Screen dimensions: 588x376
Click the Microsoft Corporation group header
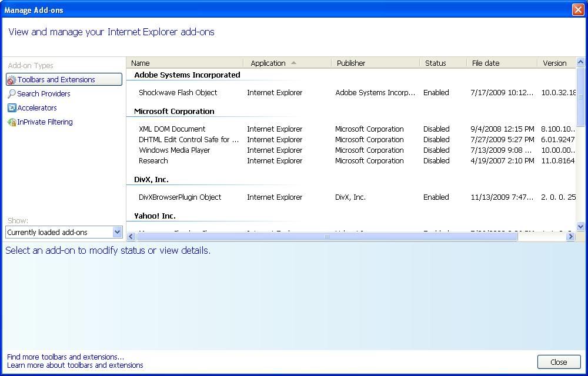(x=175, y=111)
